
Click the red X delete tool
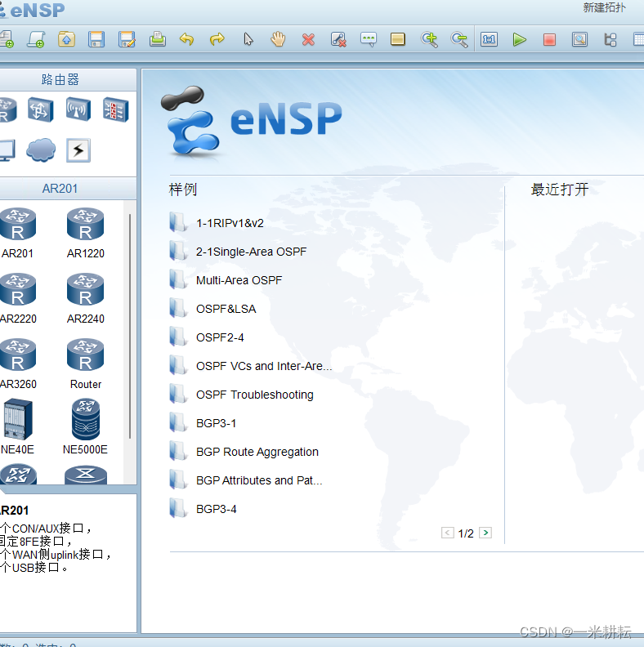coord(308,39)
